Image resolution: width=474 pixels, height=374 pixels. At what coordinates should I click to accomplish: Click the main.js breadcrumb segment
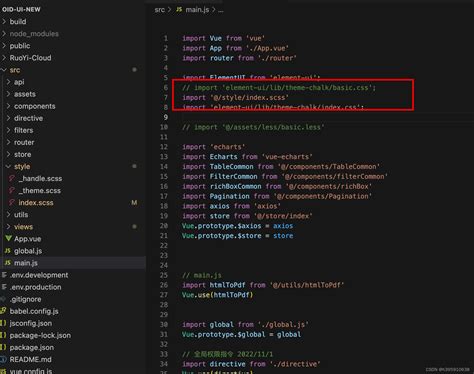(x=197, y=10)
